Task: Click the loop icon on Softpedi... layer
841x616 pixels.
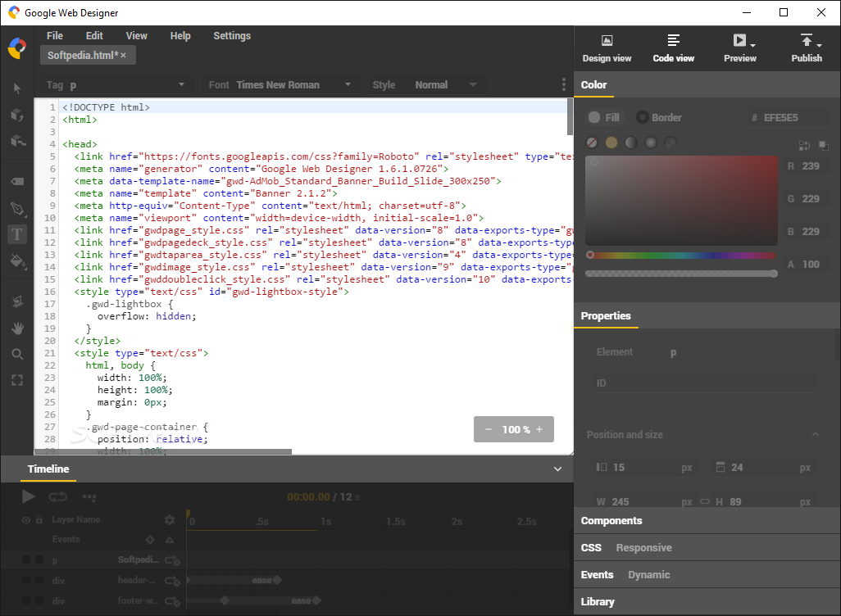Action: click(172, 560)
